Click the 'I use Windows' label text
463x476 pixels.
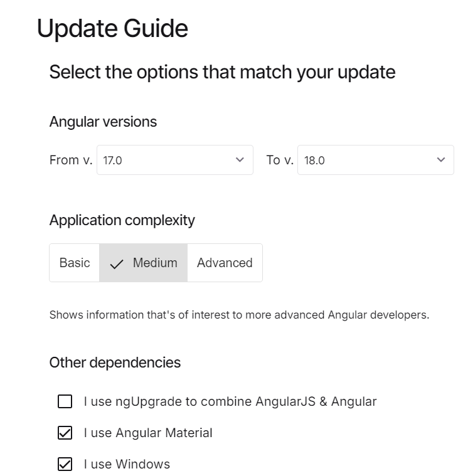[127, 464]
